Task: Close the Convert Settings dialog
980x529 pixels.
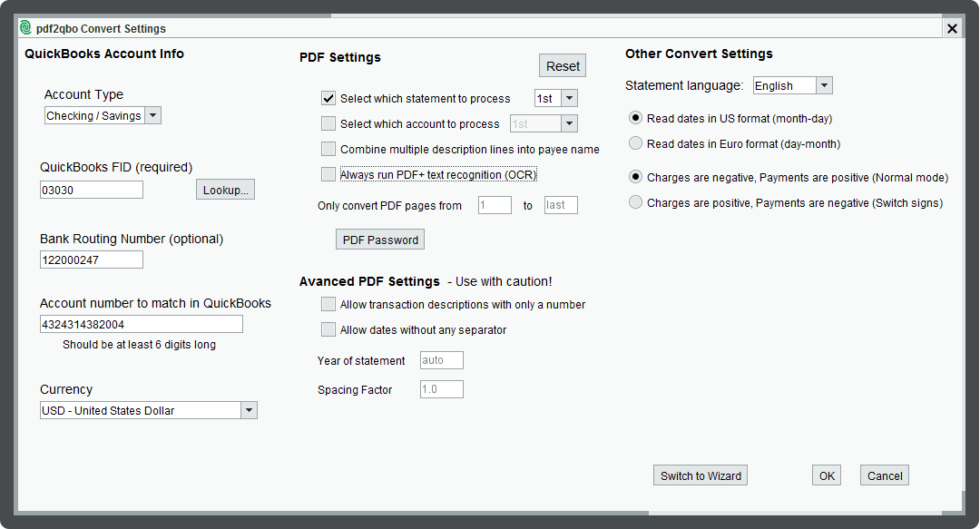Action: tap(952, 28)
